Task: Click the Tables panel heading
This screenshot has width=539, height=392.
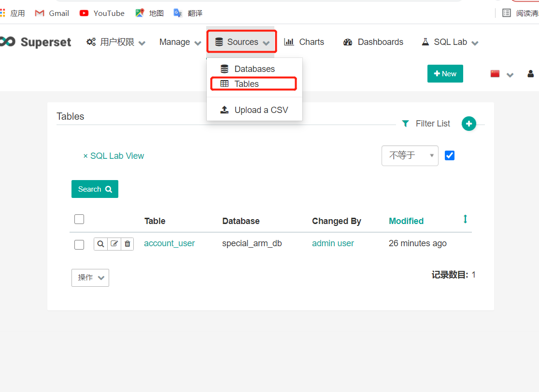Action: (x=70, y=116)
